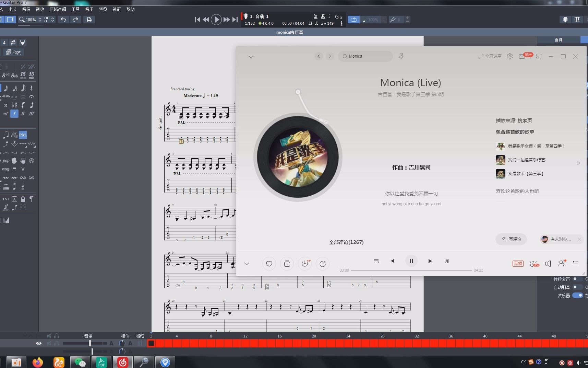Toggle the metronome icon in transport
The height and width of the screenshot is (368, 588).
(x=323, y=16)
